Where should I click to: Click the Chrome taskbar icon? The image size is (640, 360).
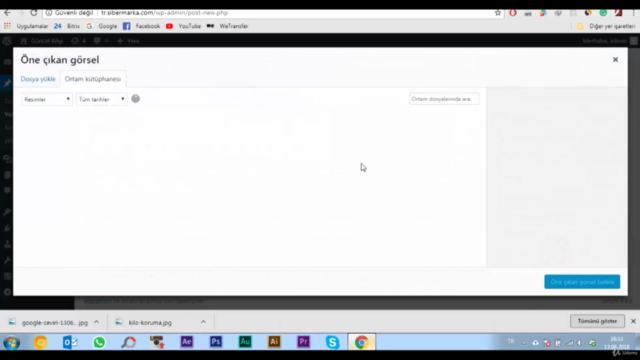coord(361,342)
